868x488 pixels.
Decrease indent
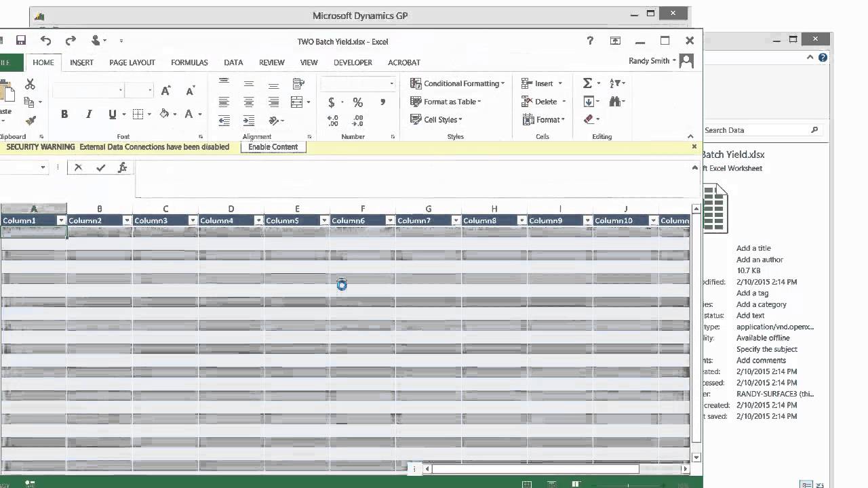tap(224, 121)
